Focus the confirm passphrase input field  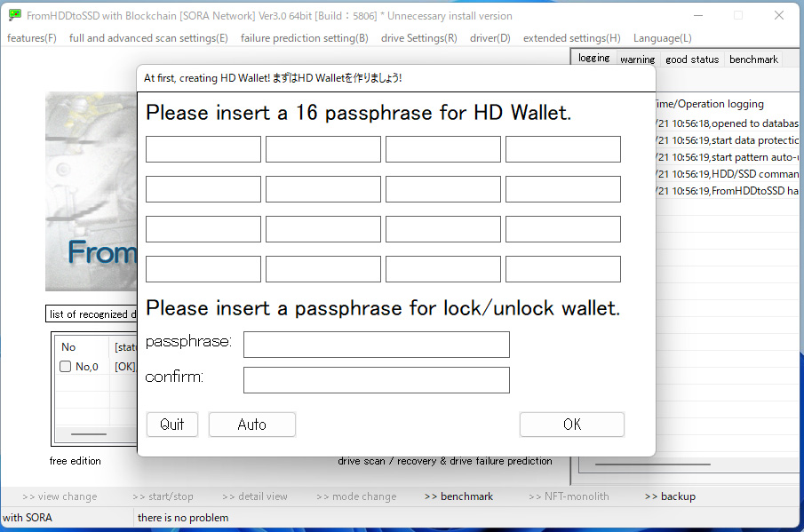pos(377,380)
